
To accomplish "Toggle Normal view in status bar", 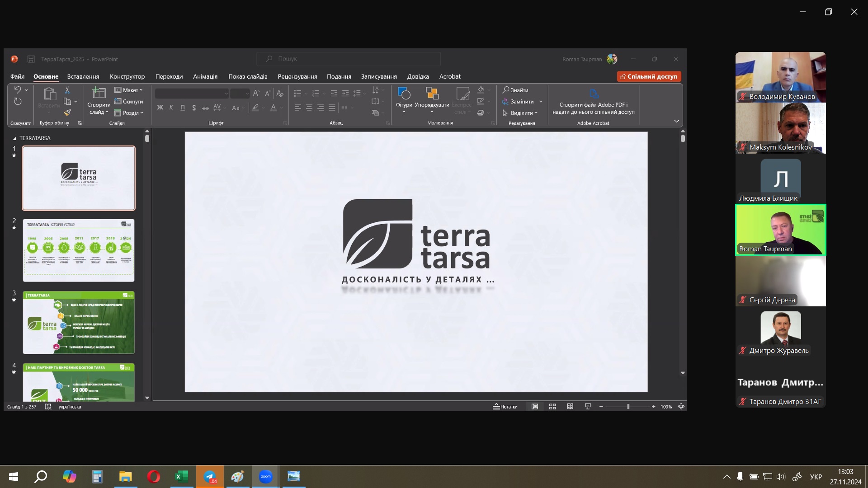I will pos(535,407).
